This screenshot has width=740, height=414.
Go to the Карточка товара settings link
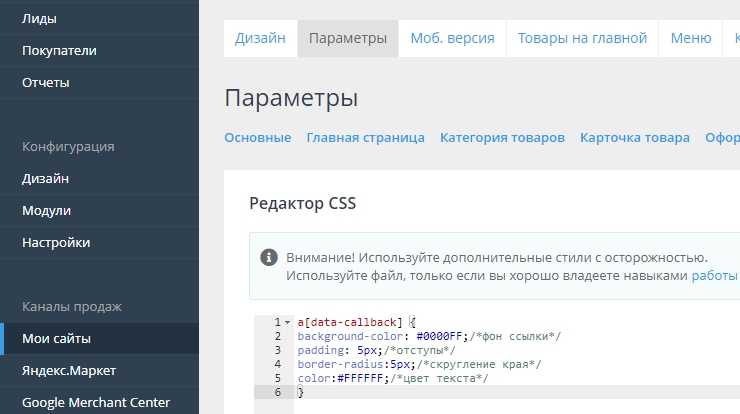point(634,137)
